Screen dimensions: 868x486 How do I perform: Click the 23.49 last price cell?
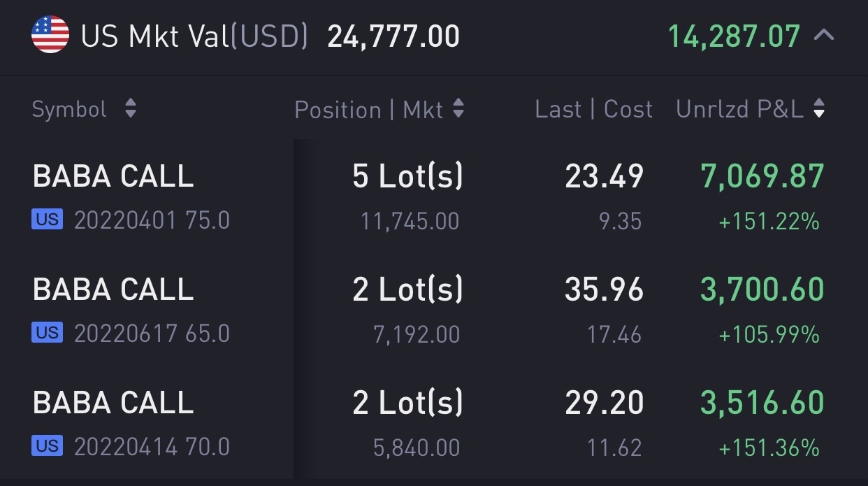(x=604, y=176)
